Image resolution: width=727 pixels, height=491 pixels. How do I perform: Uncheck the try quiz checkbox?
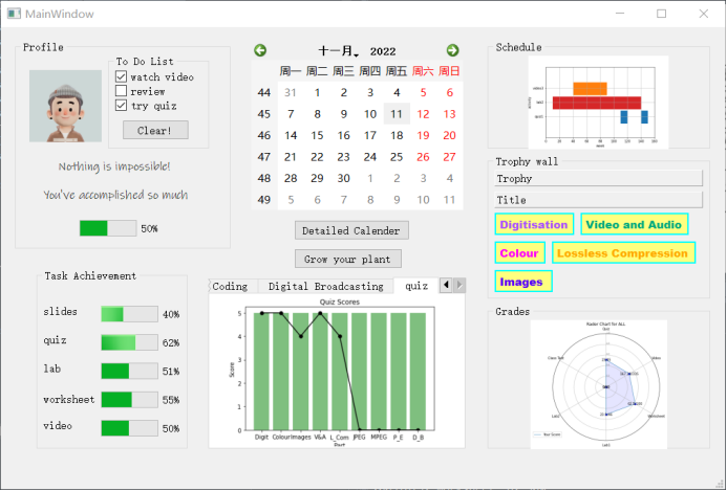point(122,105)
